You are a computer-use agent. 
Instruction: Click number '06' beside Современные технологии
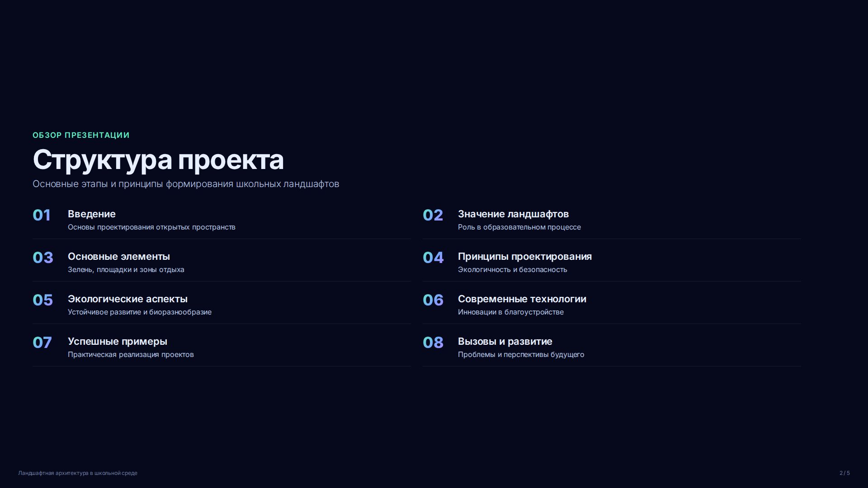(x=433, y=300)
